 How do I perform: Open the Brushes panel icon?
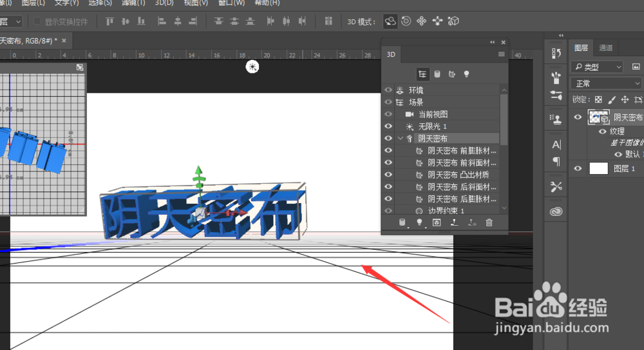pos(556,77)
